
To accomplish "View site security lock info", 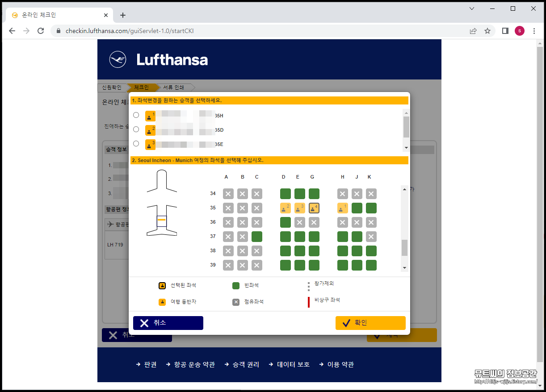I will tap(58, 31).
